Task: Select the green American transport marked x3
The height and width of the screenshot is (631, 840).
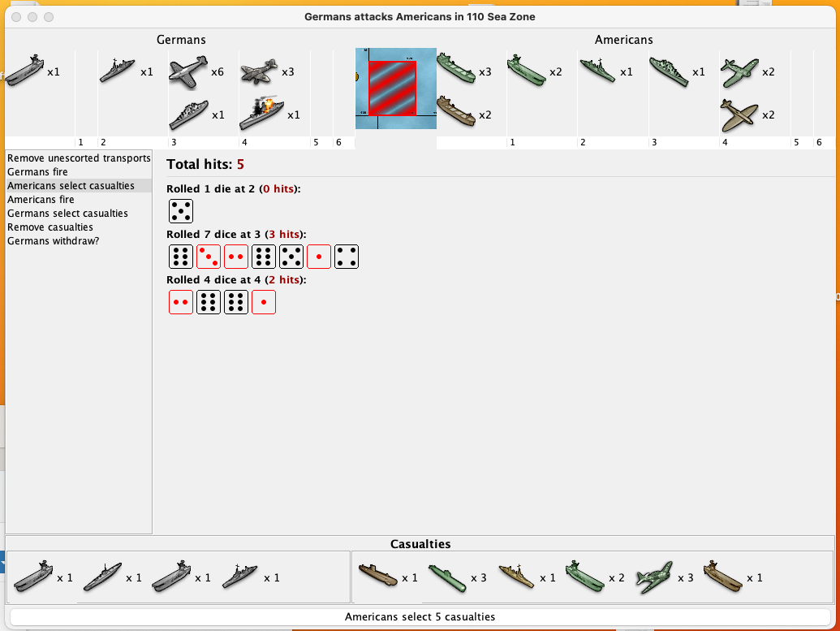Action: (455, 72)
